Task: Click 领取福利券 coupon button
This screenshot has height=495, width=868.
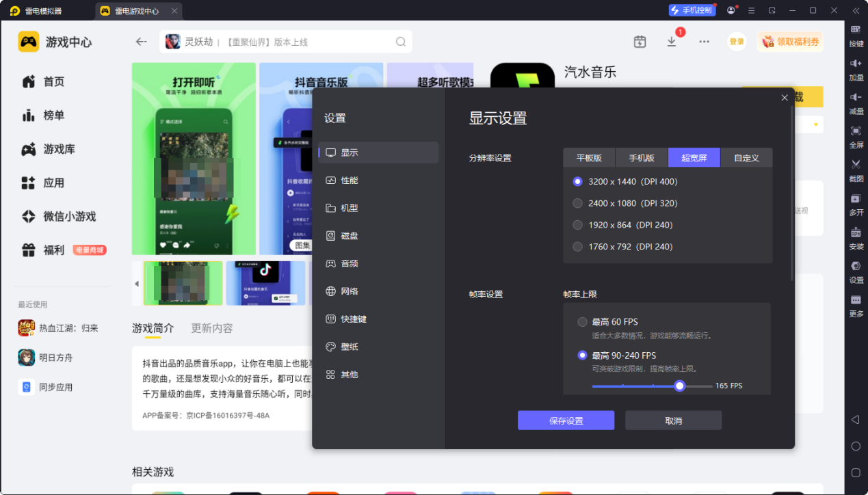Action: pyautogui.click(x=789, y=42)
